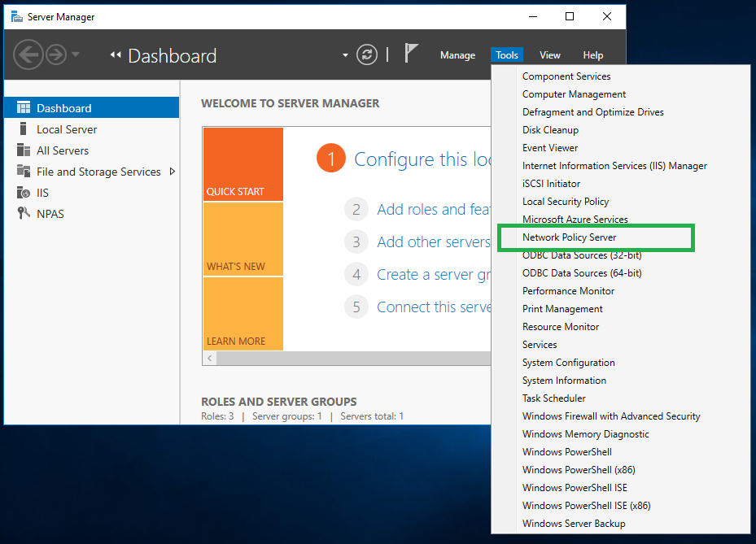Click Add roles and features link
This screenshot has width=756, height=544.
(x=433, y=210)
